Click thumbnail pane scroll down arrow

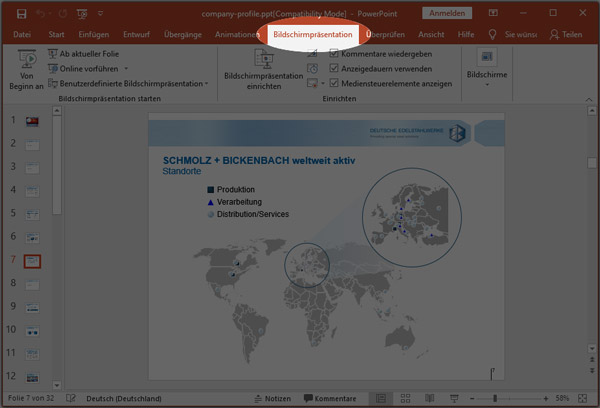coord(57,385)
